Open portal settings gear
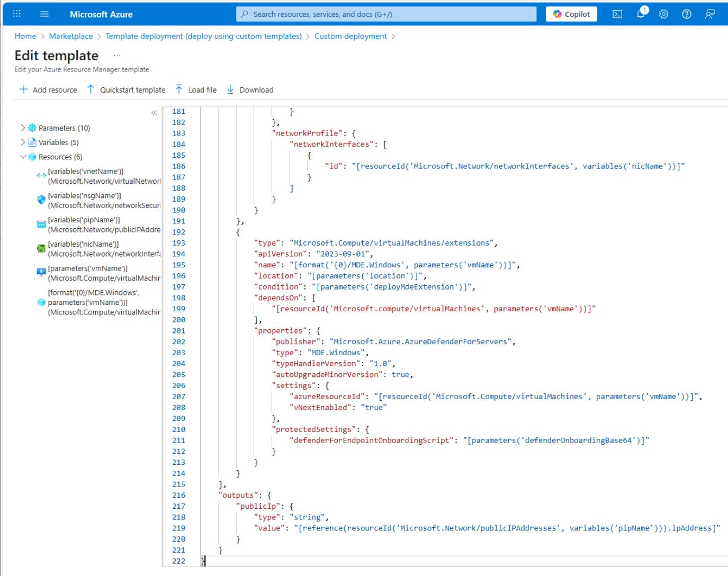This screenshot has width=728, height=576. 663,14
